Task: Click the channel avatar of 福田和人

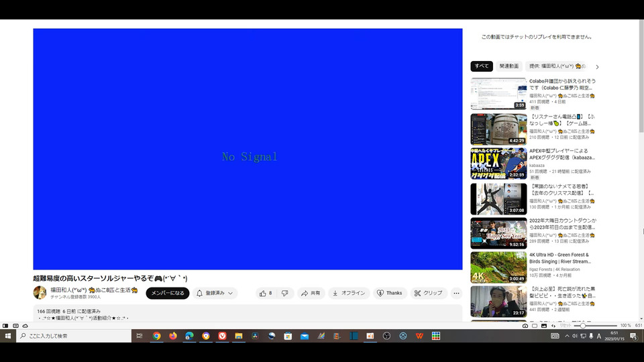Action: [x=40, y=293]
